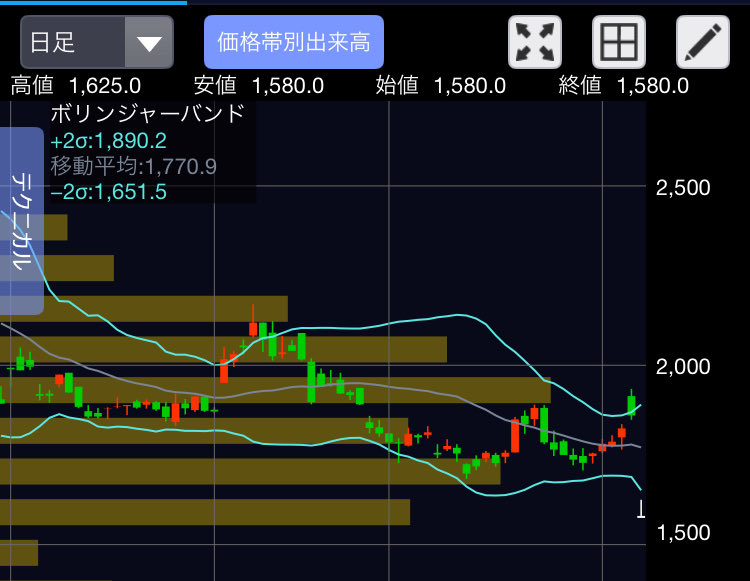Click the −2σ:1,651.5 legend value
Image resolution: width=750 pixels, height=581 pixels.
point(109,192)
